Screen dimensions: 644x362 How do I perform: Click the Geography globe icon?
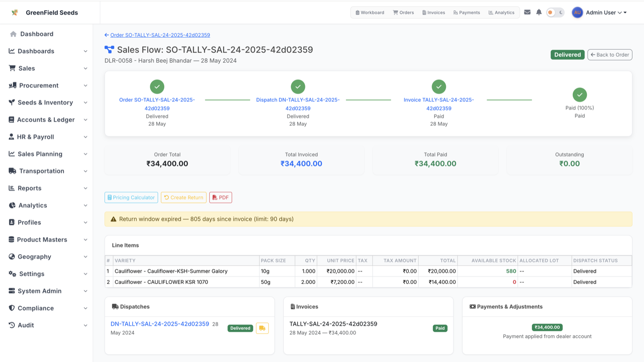[x=12, y=257]
